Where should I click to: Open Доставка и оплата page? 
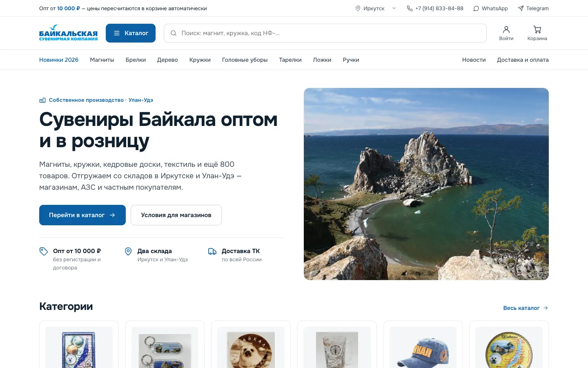523,60
